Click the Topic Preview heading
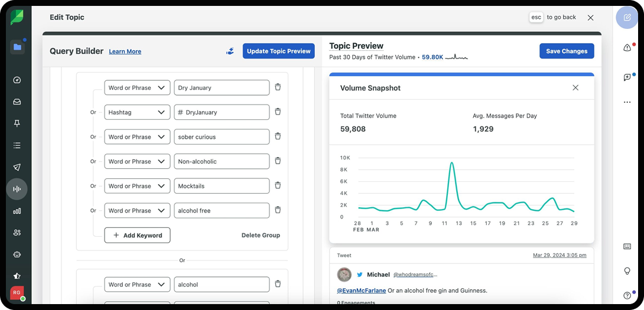 (x=356, y=46)
